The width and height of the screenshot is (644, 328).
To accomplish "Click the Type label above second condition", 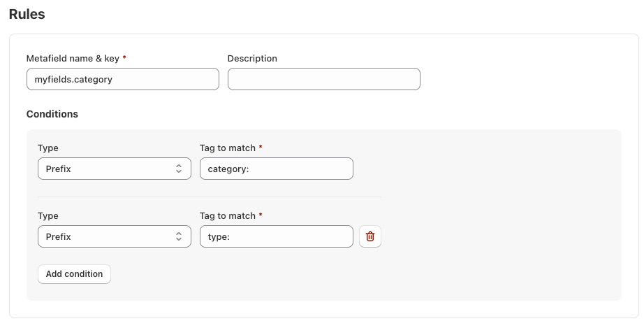I will point(47,216).
